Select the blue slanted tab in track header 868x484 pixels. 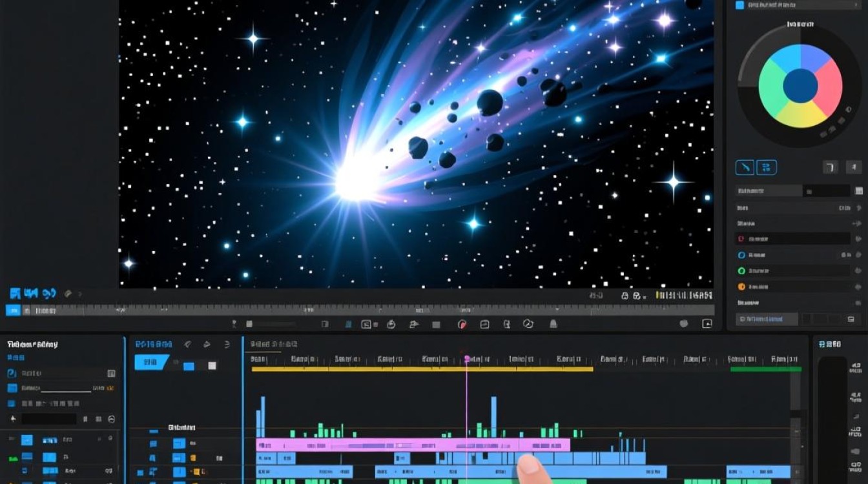(x=152, y=362)
